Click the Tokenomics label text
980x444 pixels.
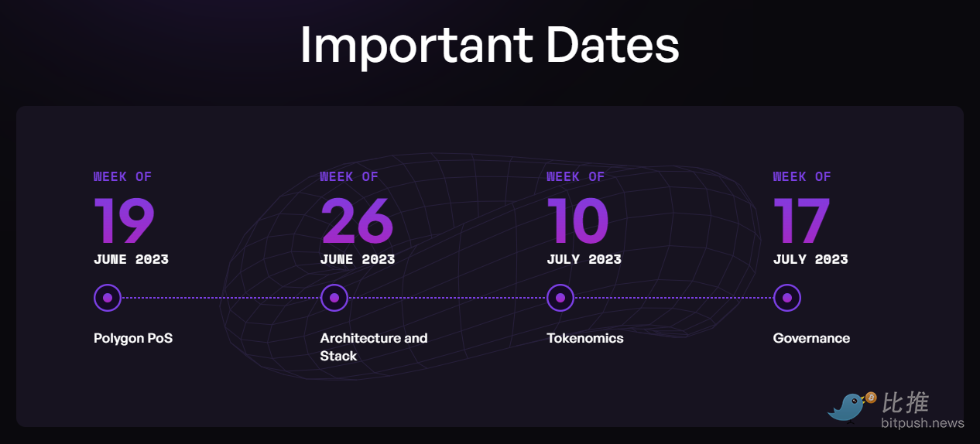click(584, 338)
